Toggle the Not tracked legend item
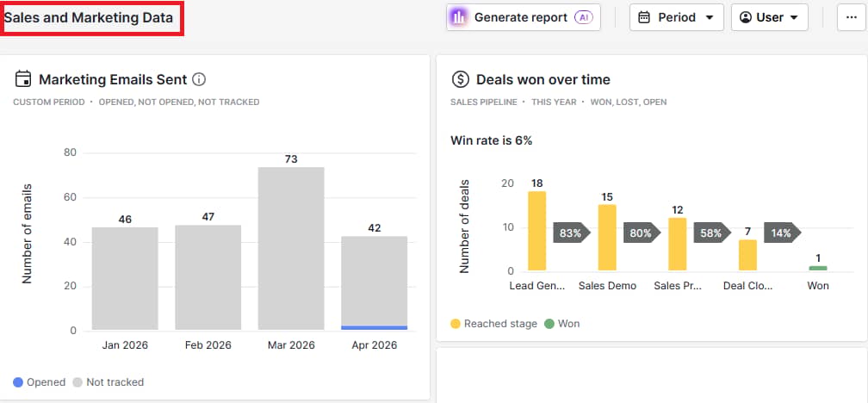 108,382
